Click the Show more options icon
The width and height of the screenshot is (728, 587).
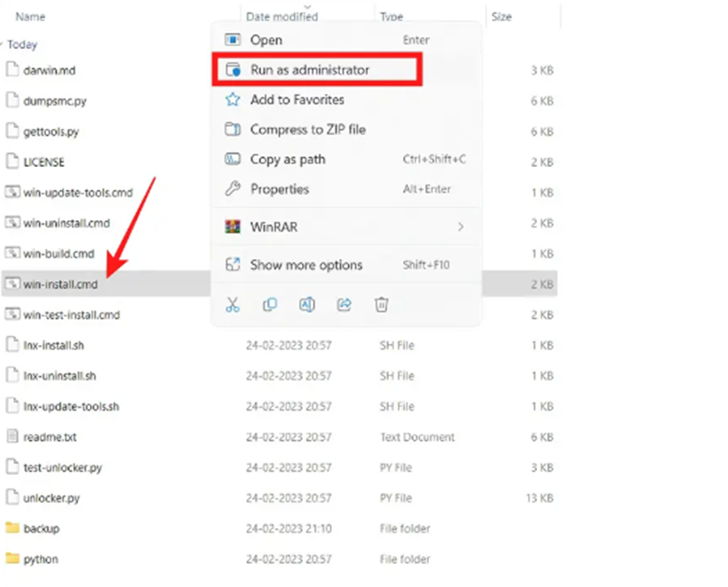[x=233, y=265]
